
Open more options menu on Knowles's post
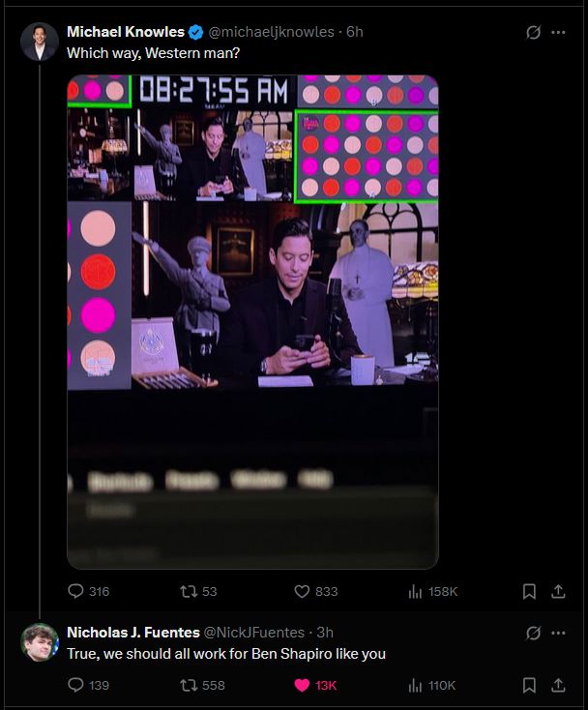(x=559, y=32)
